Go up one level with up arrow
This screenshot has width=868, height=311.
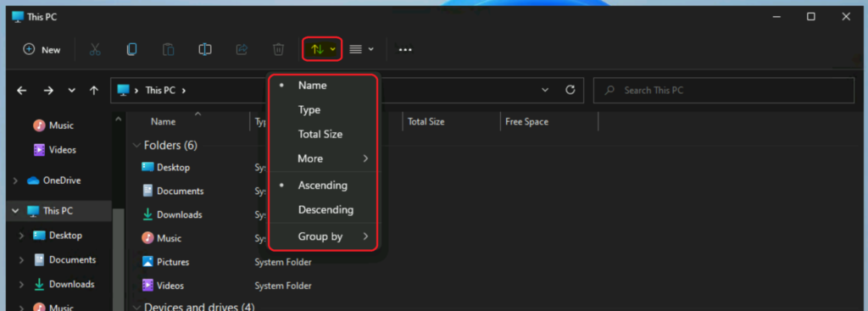coord(93,90)
